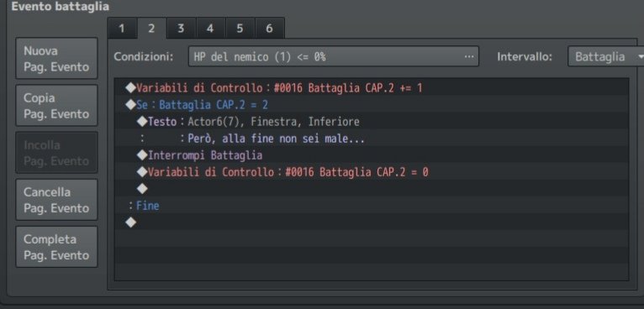The height and width of the screenshot is (309, 644).
Task: Select the empty command line inside the Se block
Action: pyautogui.click(x=372, y=189)
